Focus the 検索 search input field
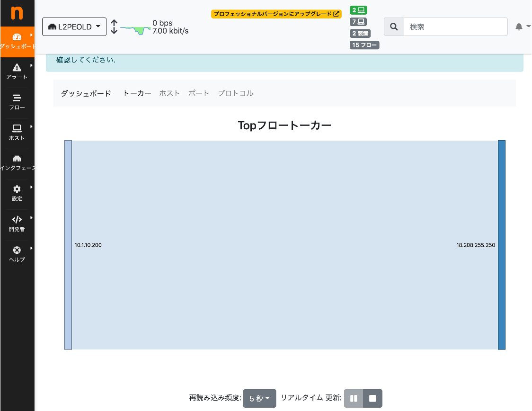This screenshot has width=532, height=411. 456,27
